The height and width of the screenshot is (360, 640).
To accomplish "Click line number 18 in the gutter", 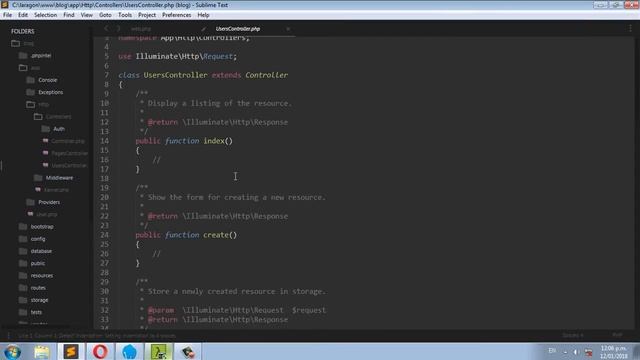I will click(104, 179).
